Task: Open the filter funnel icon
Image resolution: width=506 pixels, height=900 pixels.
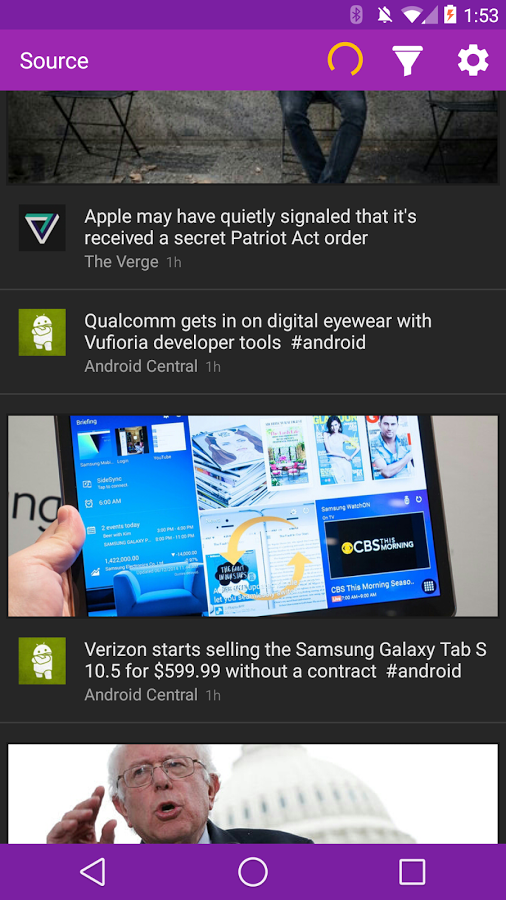Action: point(407,60)
